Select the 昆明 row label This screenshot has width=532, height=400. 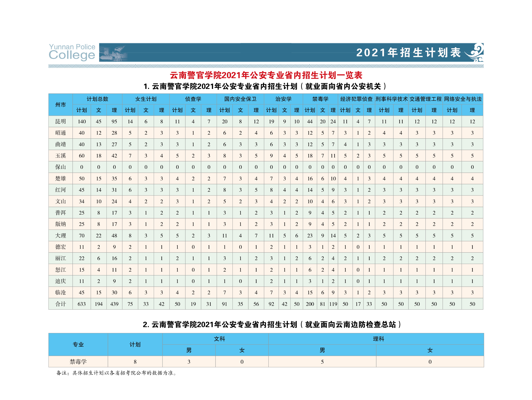pyautogui.click(x=60, y=122)
